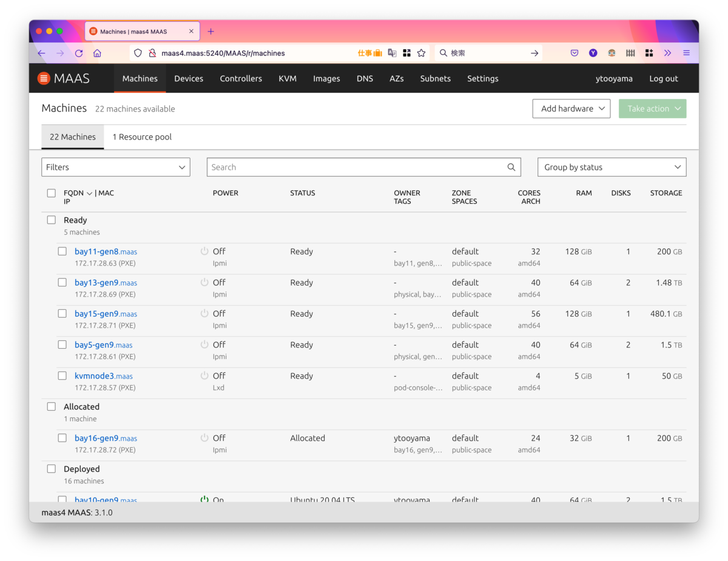Bookmark this page with the star
The image size is (728, 561).
[x=421, y=53]
